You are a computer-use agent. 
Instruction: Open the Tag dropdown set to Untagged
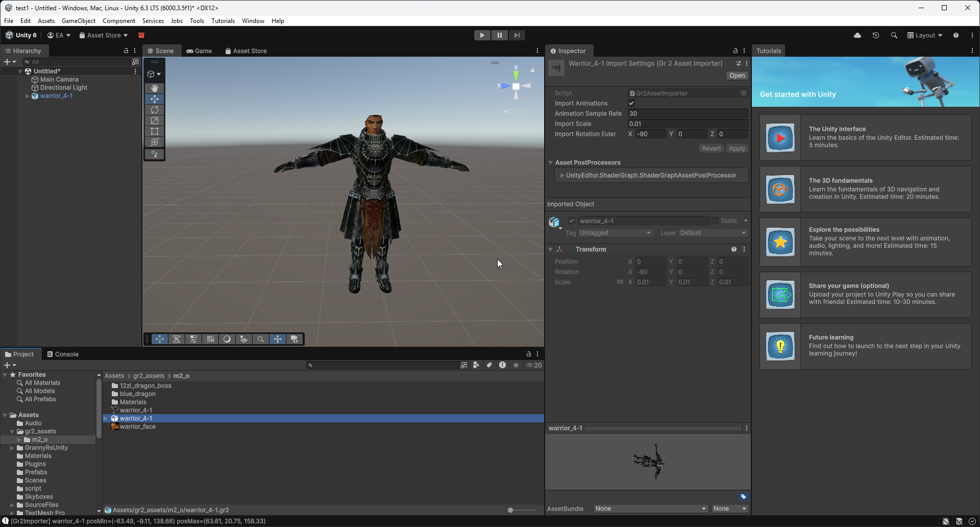click(x=616, y=233)
